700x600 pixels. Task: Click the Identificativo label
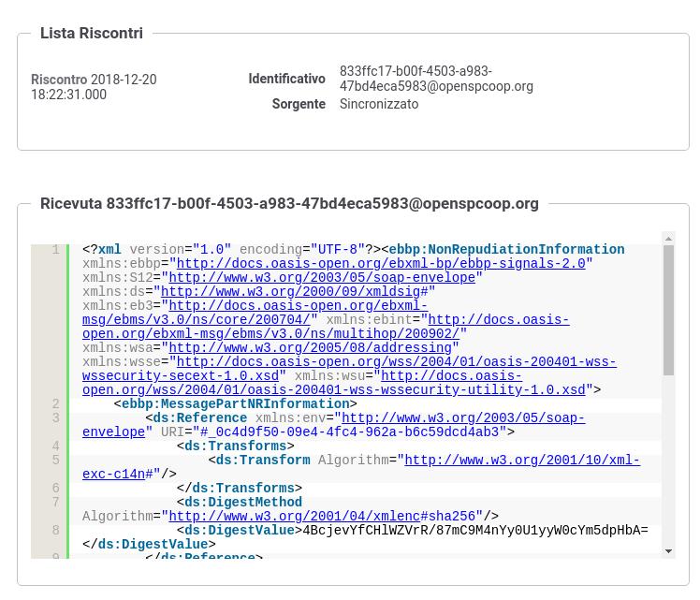coord(286,79)
